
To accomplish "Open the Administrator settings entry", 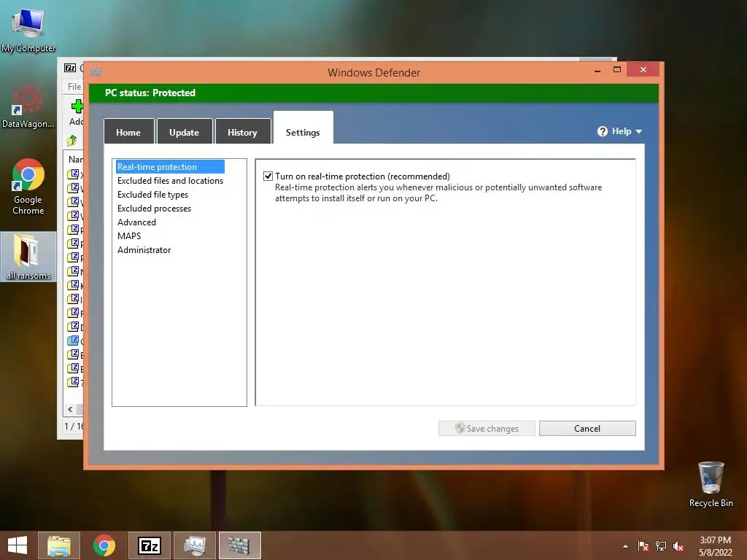I will point(144,249).
